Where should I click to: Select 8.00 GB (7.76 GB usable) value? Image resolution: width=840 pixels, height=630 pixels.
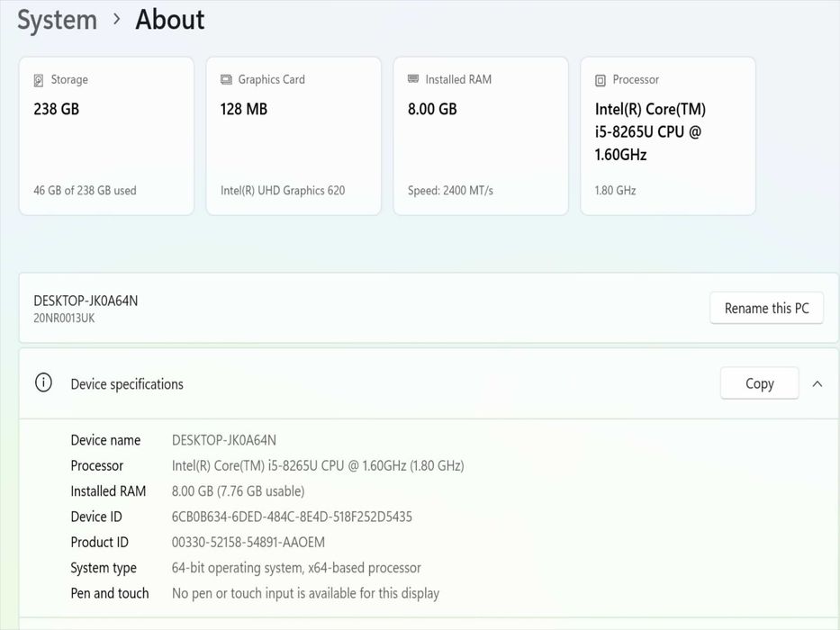[238, 491]
